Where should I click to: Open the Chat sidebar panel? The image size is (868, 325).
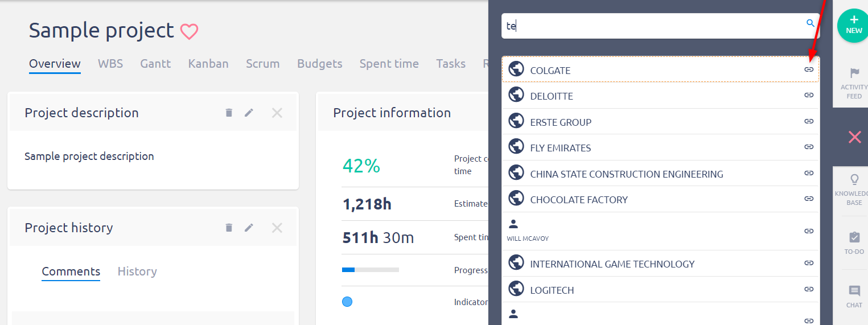[854, 297]
